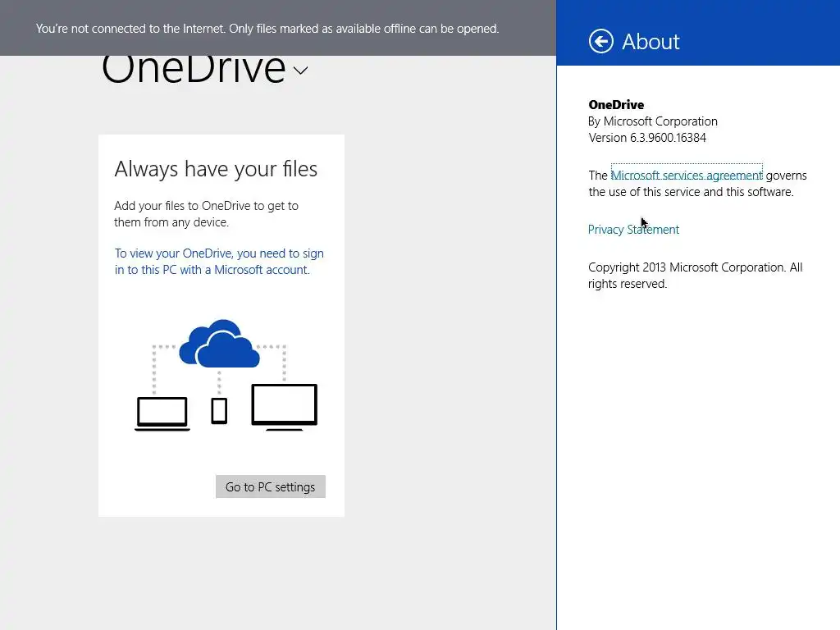Click the Go to PC settings button
This screenshot has height=630, width=840.
(x=271, y=486)
